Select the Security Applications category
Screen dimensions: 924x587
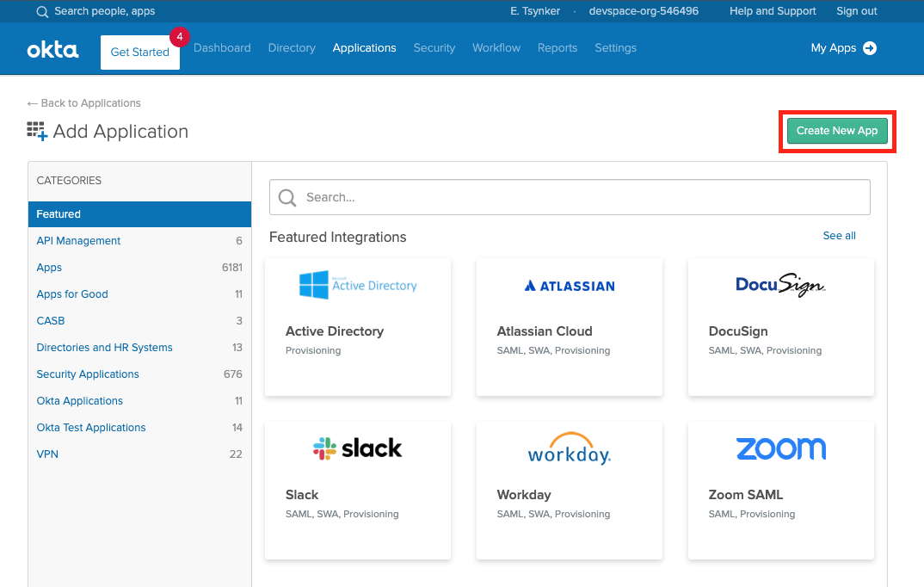[88, 374]
